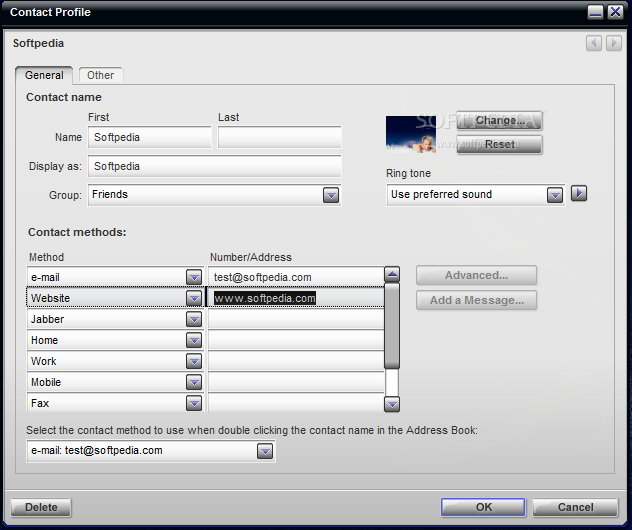Click the www.softpedia.com address field
Screen dimensions: 632x530
tap(296, 298)
